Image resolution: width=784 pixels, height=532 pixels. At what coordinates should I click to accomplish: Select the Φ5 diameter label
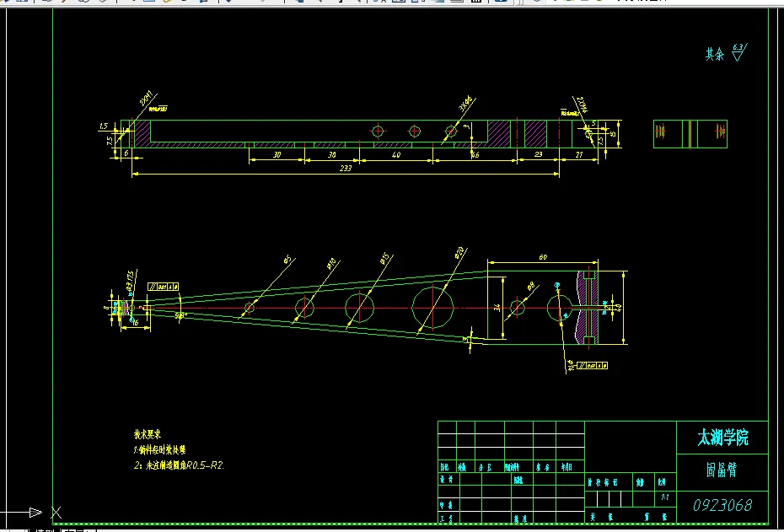[x=287, y=259]
